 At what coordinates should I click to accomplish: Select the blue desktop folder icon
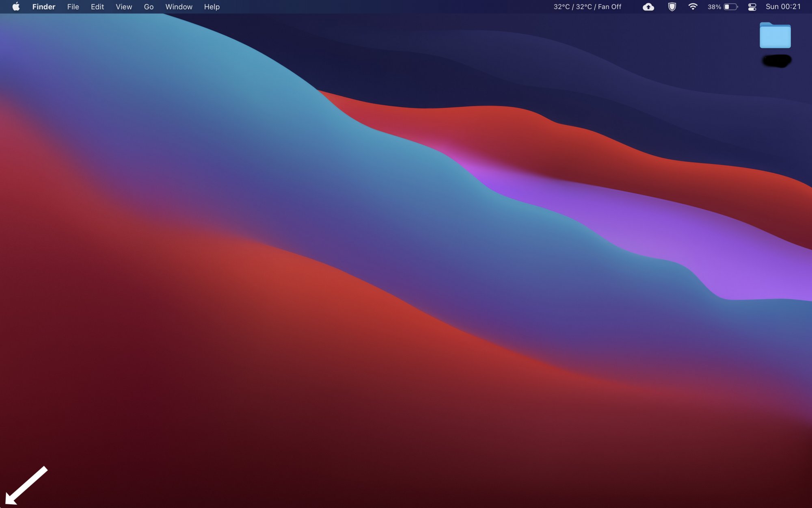point(775,36)
